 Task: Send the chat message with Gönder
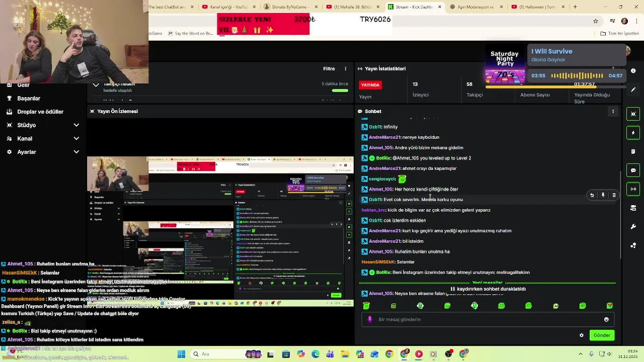(x=602, y=335)
